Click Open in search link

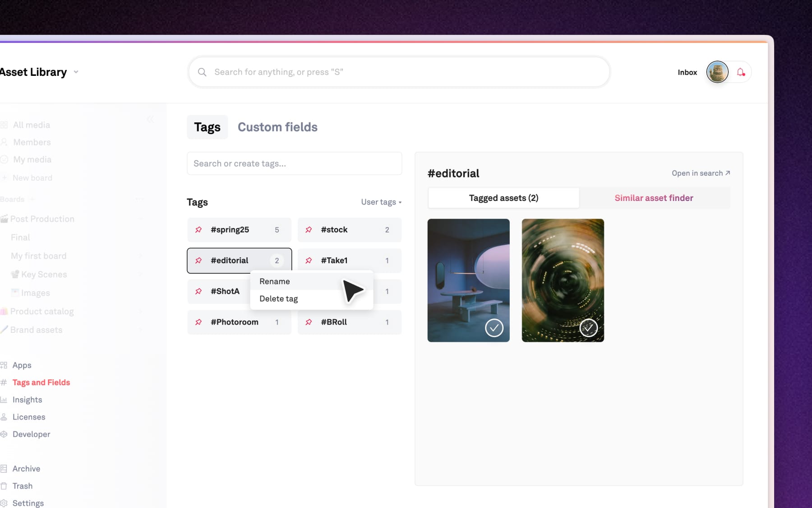click(701, 173)
